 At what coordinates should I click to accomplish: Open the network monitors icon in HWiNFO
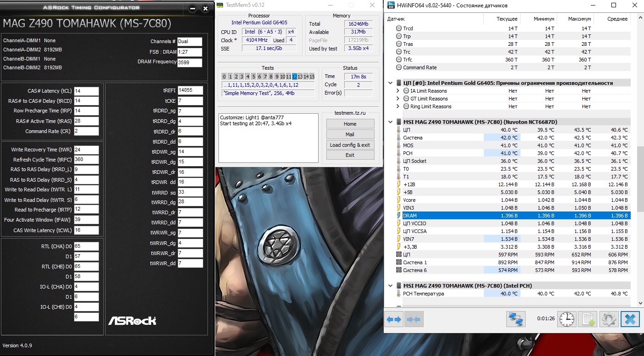[516, 319]
